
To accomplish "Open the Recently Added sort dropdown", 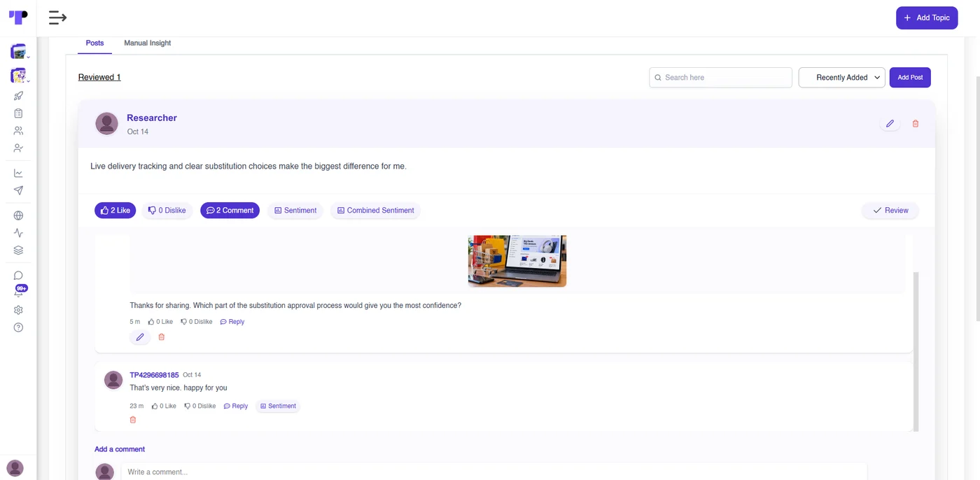I will coord(841,78).
